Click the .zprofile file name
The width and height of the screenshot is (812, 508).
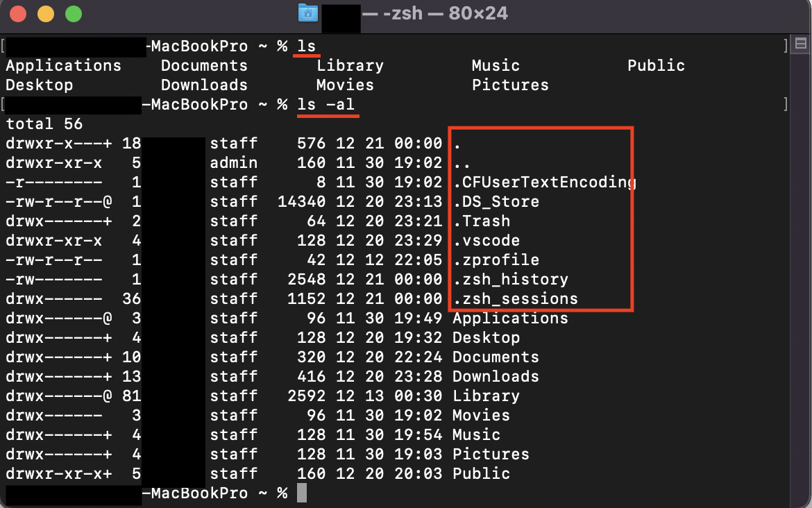tap(496, 260)
